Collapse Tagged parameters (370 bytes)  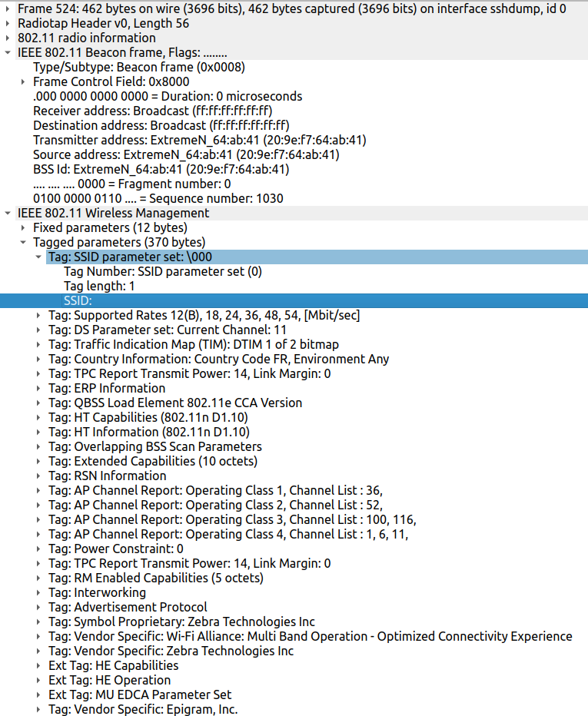click(x=23, y=243)
